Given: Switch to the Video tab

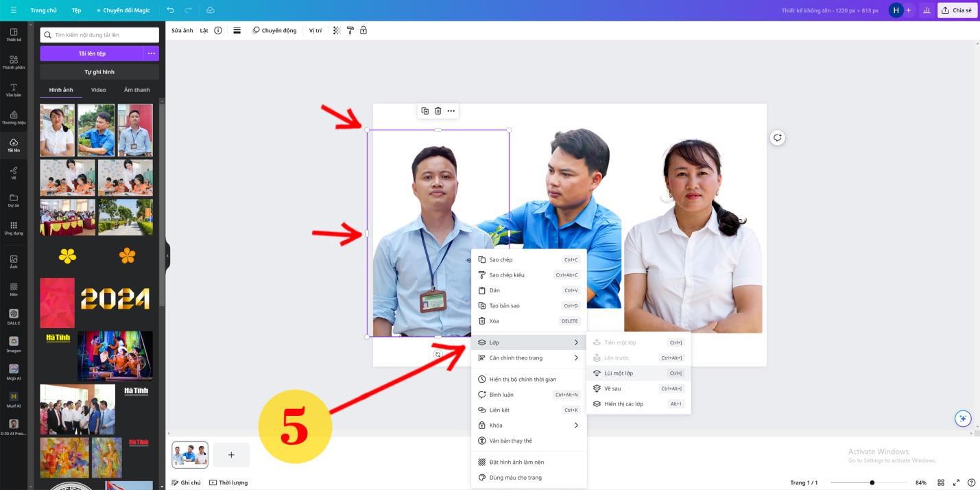Looking at the screenshot, I should pos(99,90).
